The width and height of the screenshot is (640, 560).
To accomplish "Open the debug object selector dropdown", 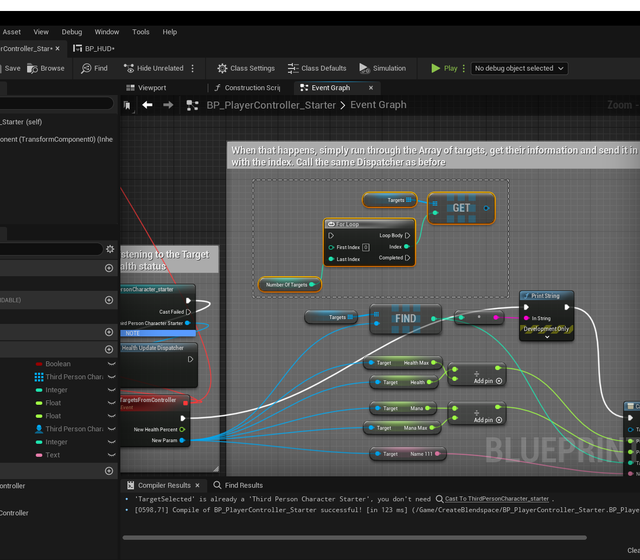I will pos(519,68).
